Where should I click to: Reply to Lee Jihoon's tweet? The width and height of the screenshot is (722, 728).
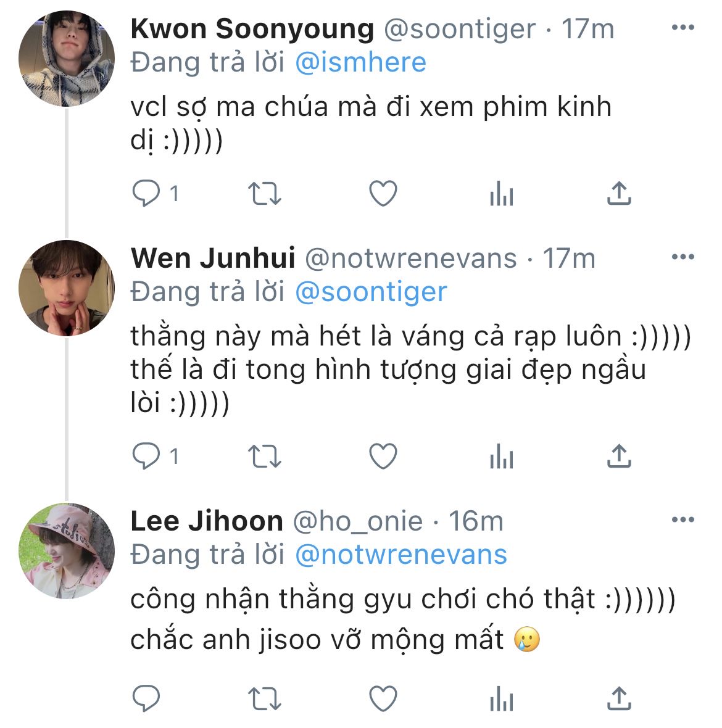pyautogui.click(x=146, y=699)
